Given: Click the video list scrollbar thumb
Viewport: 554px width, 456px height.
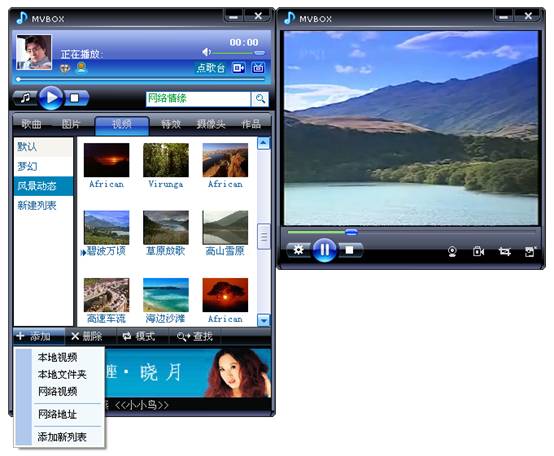Looking at the screenshot, I should tap(263, 236).
